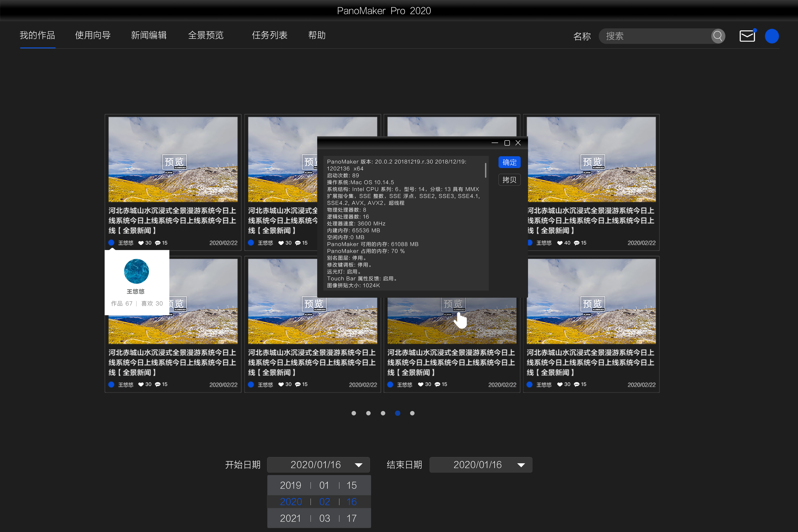Screen dimensions: 798x532
Task: Open first top-row panorama thumbnail
Action: point(173,159)
